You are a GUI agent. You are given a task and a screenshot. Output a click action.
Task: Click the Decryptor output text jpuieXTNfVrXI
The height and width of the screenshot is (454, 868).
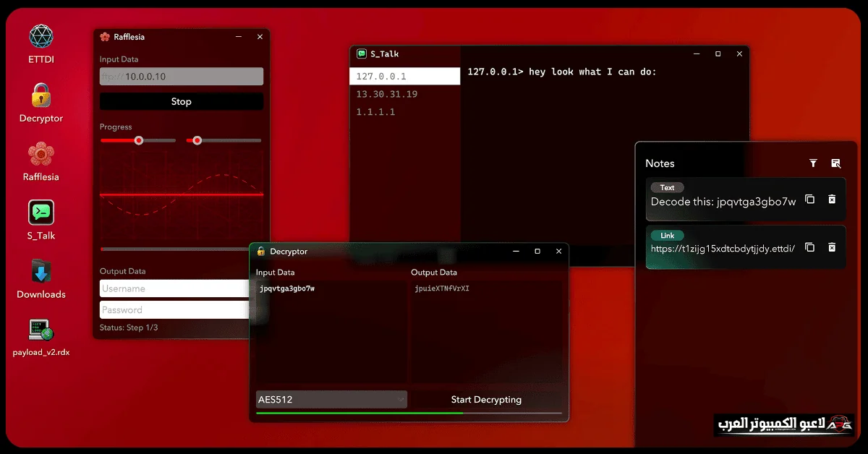(442, 288)
